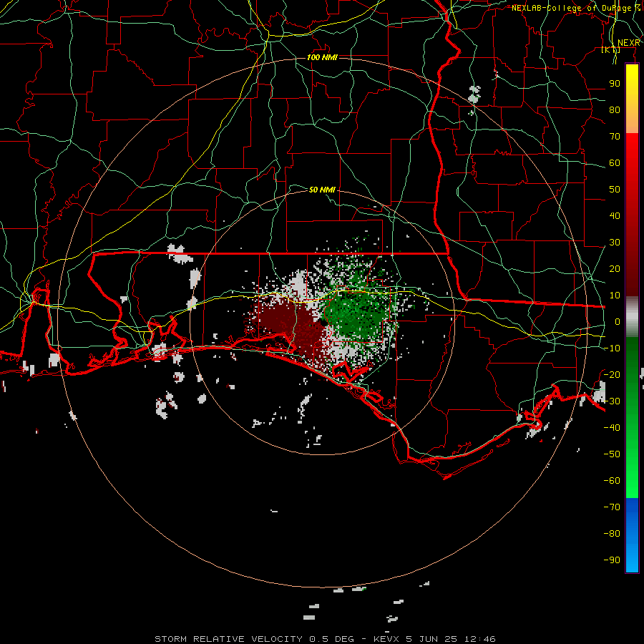This screenshot has width=644, height=644.
Task: Click the "NEXLAB-College of DuPage" credit text
Action: (571, 8)
